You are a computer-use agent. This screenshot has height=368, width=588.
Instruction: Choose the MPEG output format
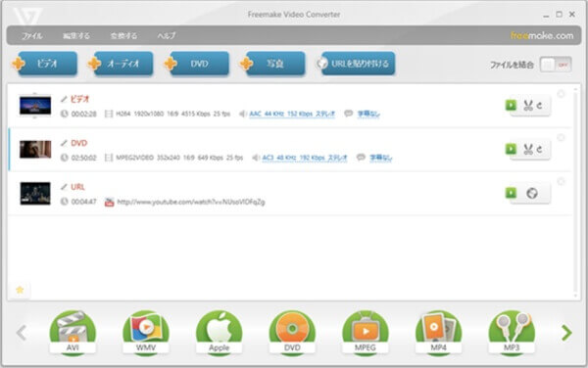tap(366, 333)
